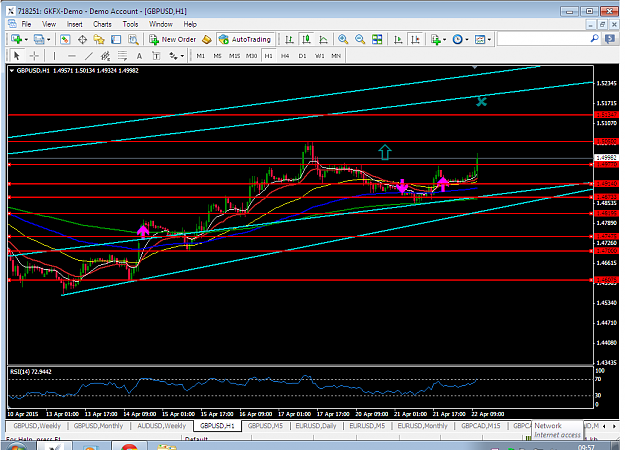Select the Equidistant Channel tool
Image resolution: width=625 pixels, height=450 pixels.
[x=105, y=56]
